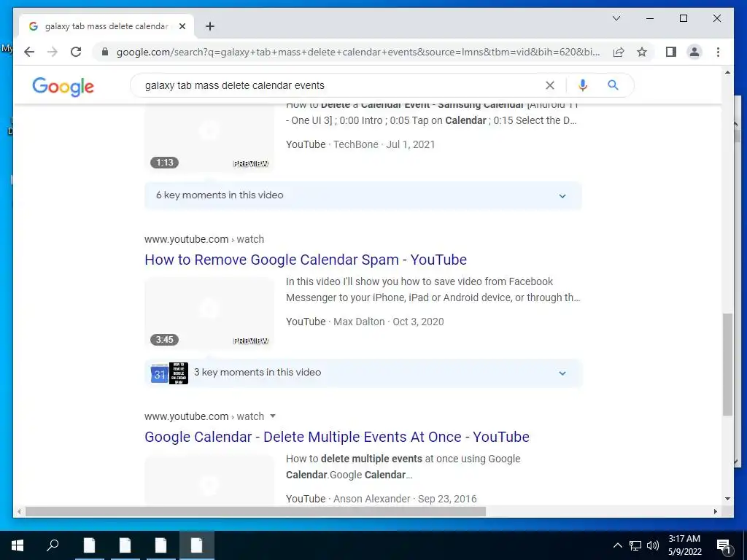Click the address bar URL
This screenshot has width=747, height=560.
point(358,52)
